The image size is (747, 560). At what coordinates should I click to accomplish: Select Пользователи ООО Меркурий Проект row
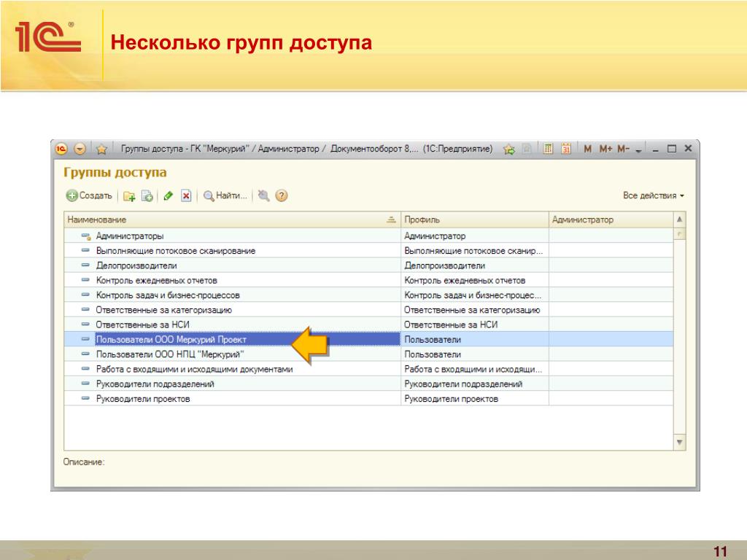[x=368, y=339]
